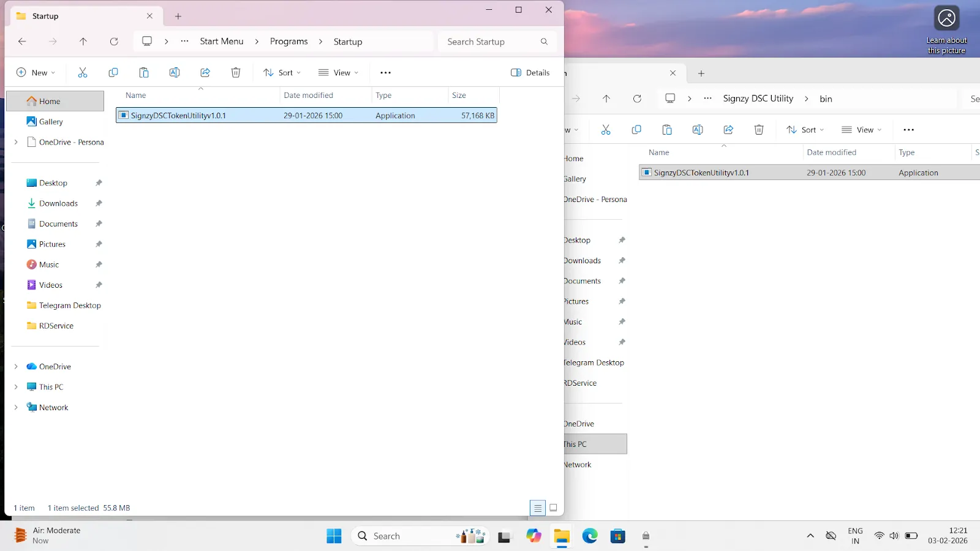The height and width of the screenshot is (551, 980).
Task: Launch Microsoft Edge from taskbar
Action: [x=590, y=536]
